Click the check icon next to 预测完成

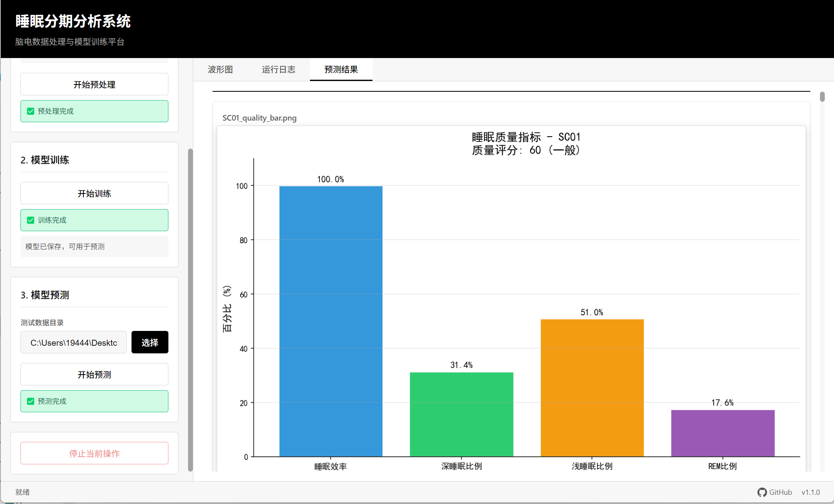(30, 401)
